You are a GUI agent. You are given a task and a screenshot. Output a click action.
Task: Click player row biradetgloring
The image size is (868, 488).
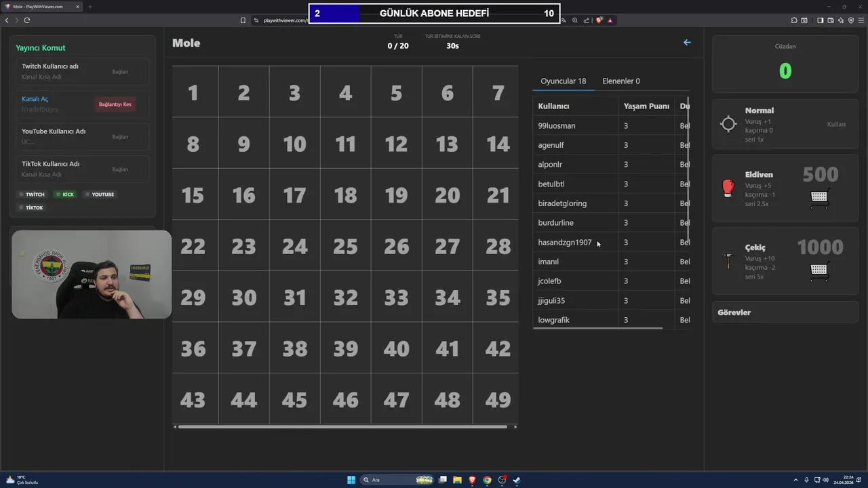click(610, 203)
